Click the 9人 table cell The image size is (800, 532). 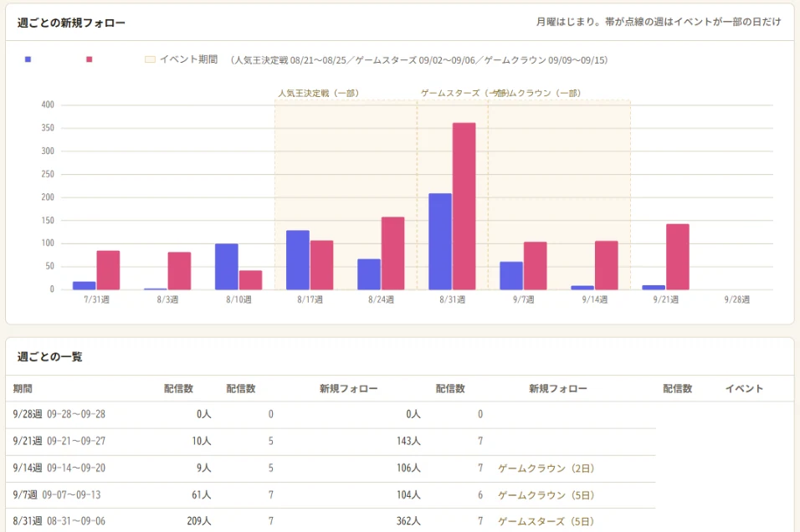click(x=204, y=468)
